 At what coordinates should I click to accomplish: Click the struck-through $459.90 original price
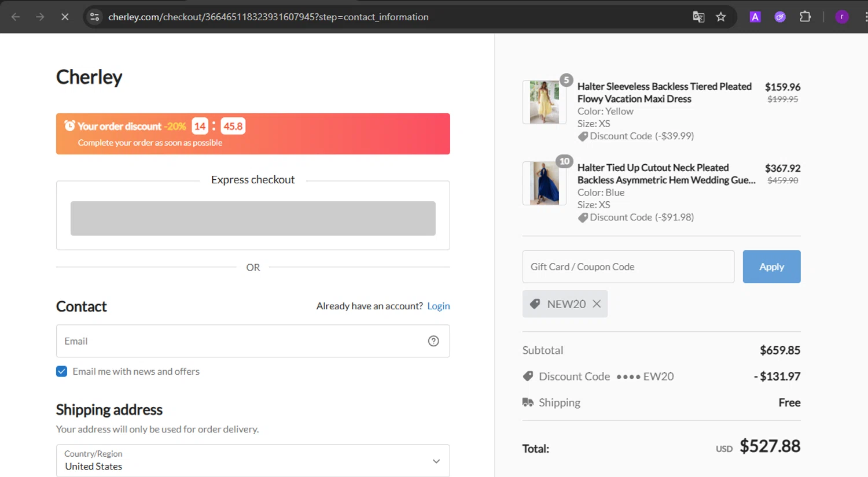[x=782, y=180]
